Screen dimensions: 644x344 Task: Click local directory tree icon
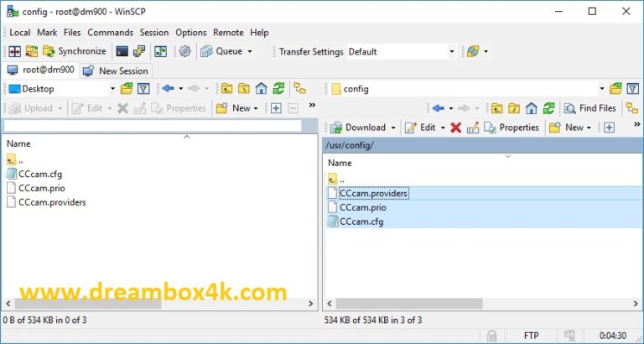pos(300,88)
